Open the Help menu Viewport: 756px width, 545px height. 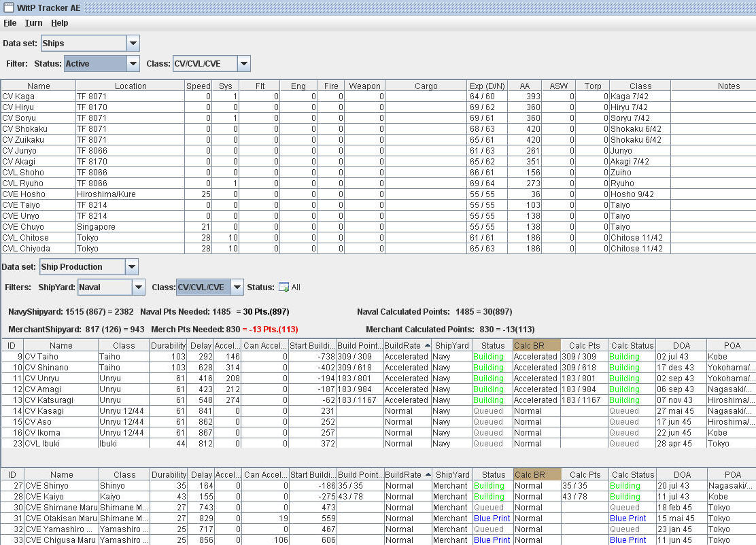(60, 23)
